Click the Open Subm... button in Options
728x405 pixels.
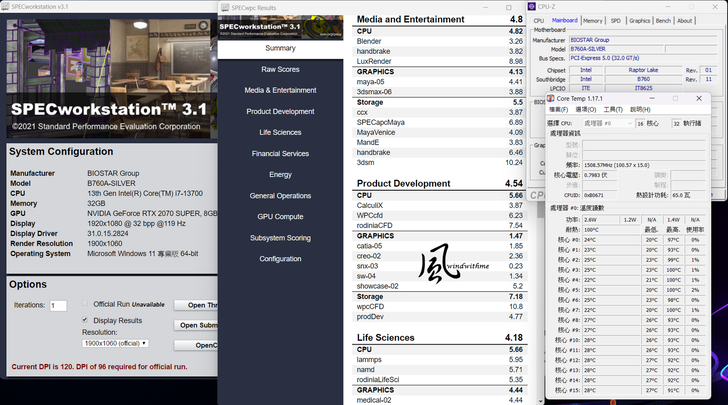(195, 325)
